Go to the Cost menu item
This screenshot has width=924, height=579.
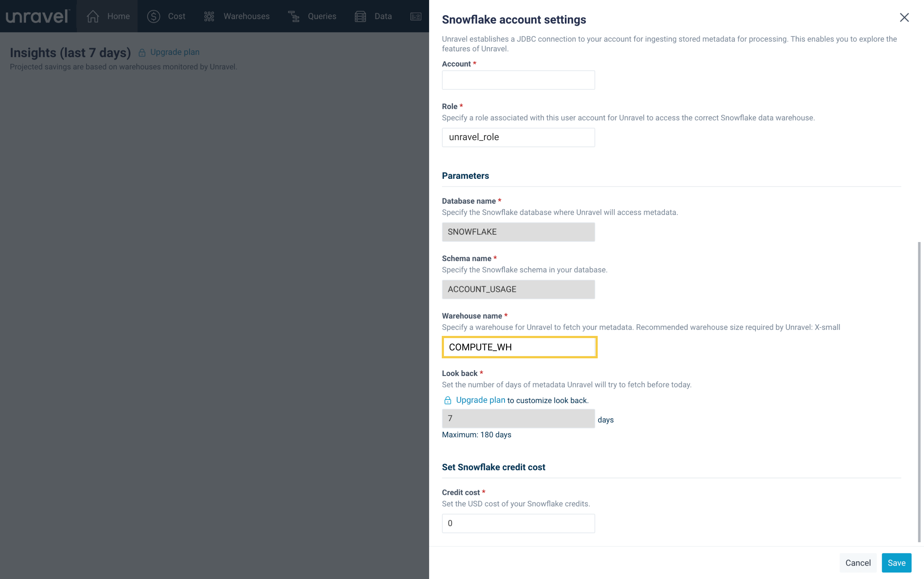176,16
